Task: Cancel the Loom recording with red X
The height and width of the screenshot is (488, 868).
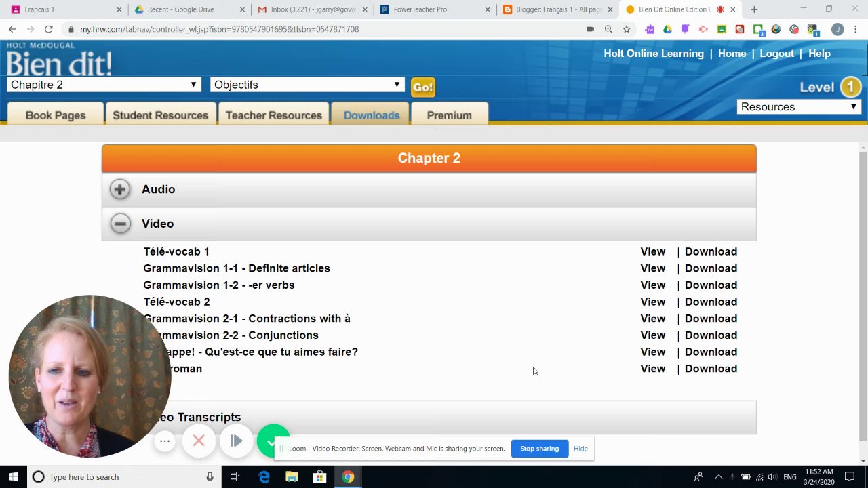Action: pos(199,441)
